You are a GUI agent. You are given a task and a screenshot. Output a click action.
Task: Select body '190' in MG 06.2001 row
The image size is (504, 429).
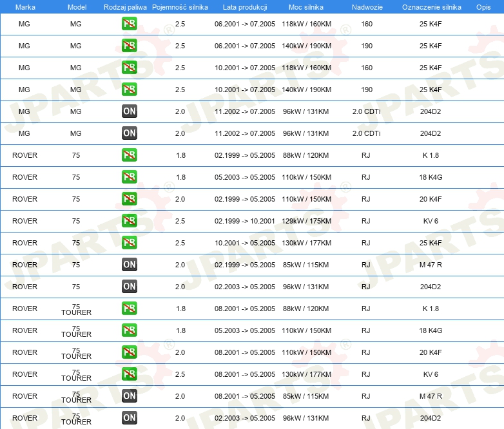[367, 46]
